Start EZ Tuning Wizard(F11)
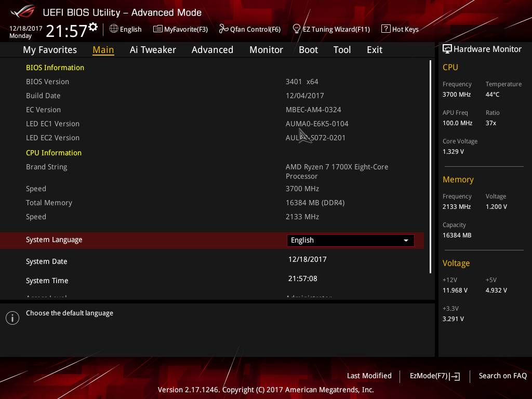 click(331, 29)
